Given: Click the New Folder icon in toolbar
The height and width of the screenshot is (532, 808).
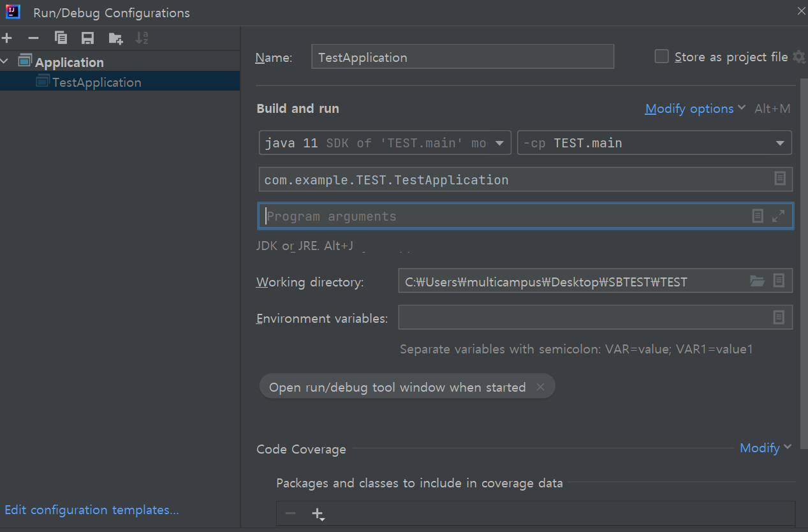Looking at the screenshot, I should (115, 38).
